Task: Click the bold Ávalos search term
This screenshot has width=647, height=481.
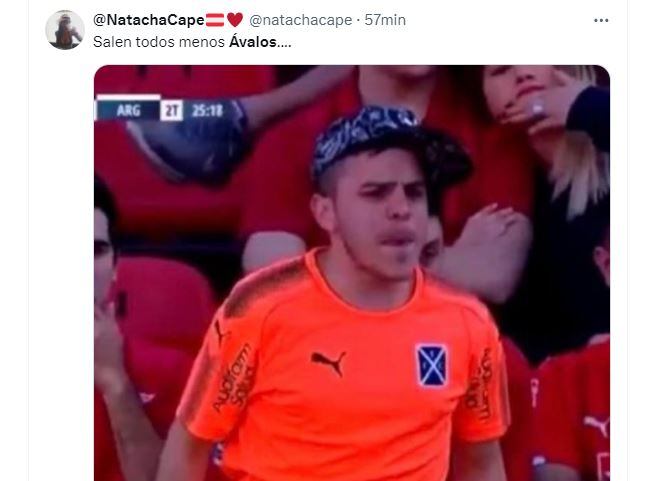Action: (x=253, y=42)
